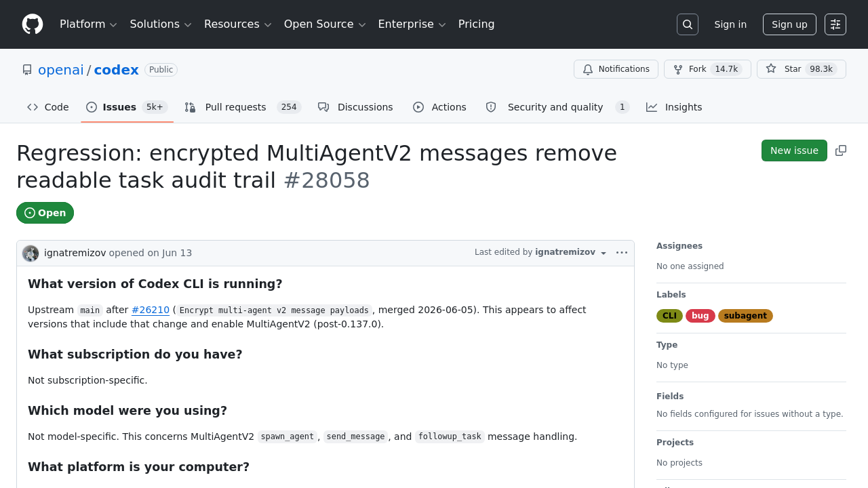Click the search magnifier icon
This screenshot has height=488, width=868.
coord(688,24)
